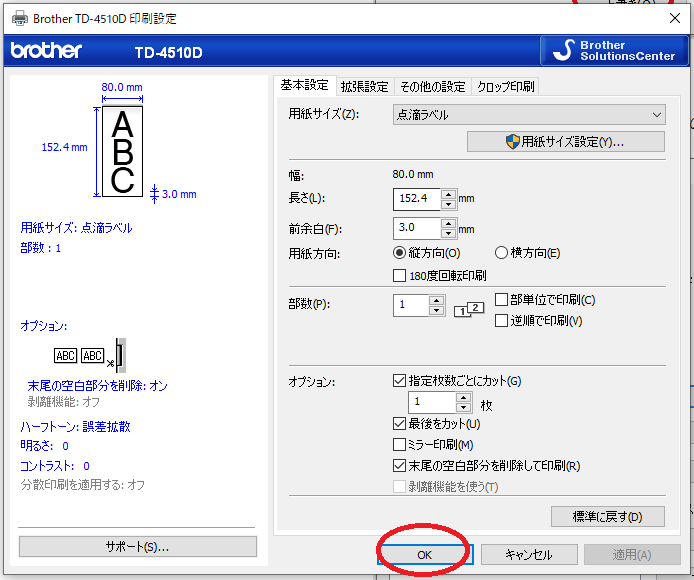
Task: Toggle 末尾の空白部分を削除して印刷(R) checkbox
Action: tap(487, 466)
